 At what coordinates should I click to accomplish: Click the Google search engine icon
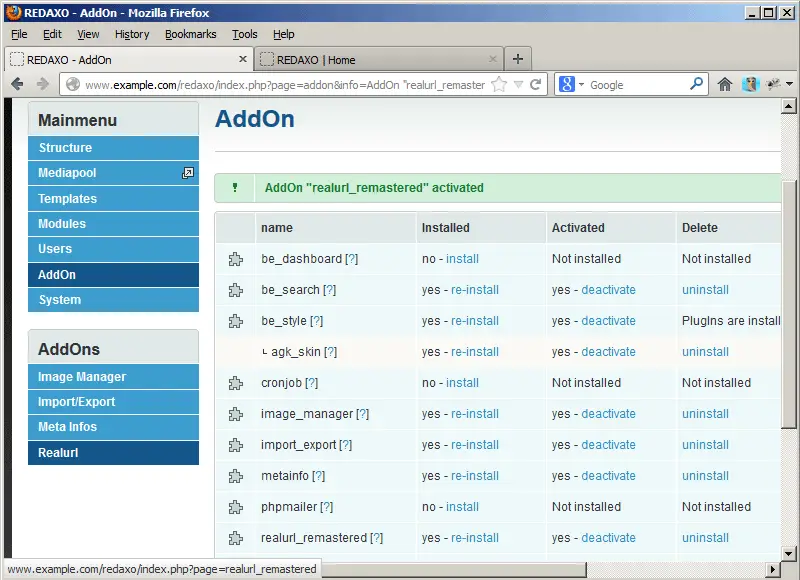pos(566,84)
